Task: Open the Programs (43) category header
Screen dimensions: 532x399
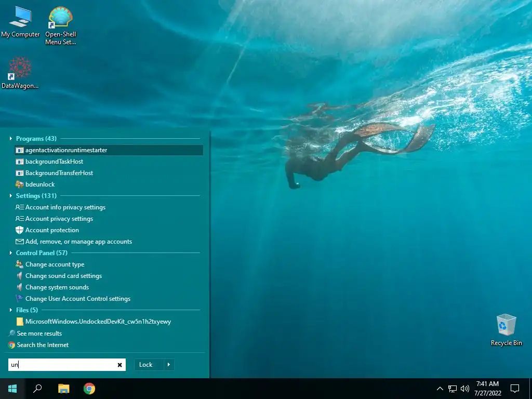Action: click(36, 138)
